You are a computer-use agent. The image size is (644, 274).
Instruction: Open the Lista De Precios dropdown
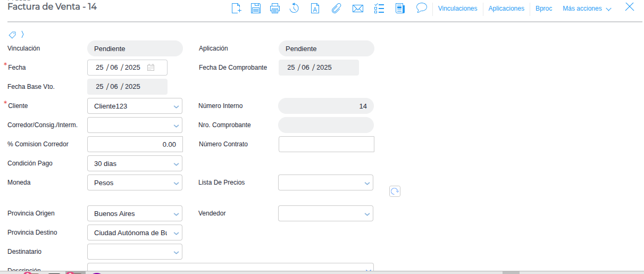point(325,182)
